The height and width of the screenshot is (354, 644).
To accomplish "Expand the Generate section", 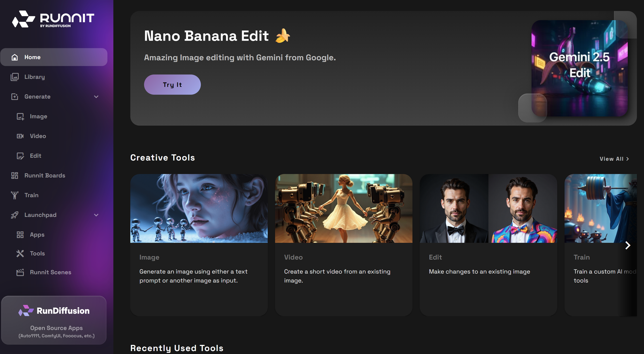I will (x=96, y=96).
